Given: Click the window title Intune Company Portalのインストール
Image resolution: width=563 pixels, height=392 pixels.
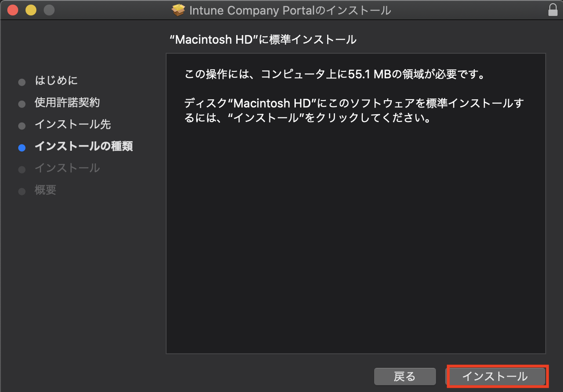Looking at the screenshot, I should click(290, 10).
